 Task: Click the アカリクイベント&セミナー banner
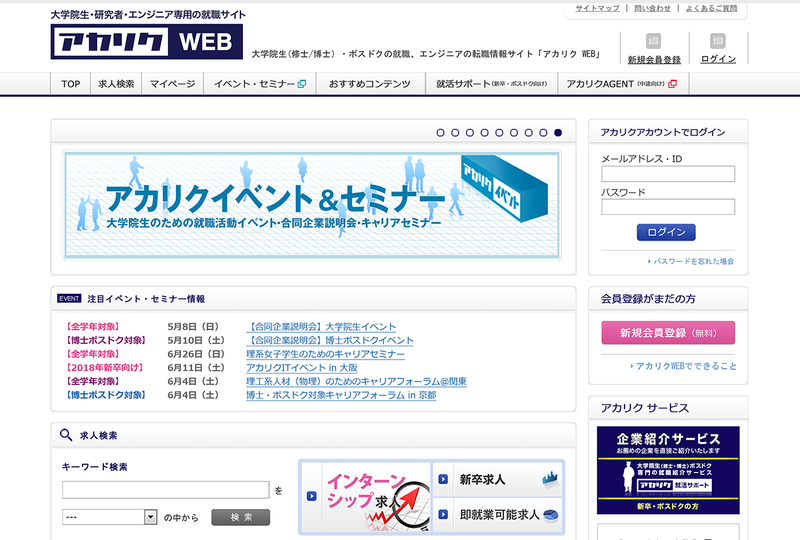312,205
